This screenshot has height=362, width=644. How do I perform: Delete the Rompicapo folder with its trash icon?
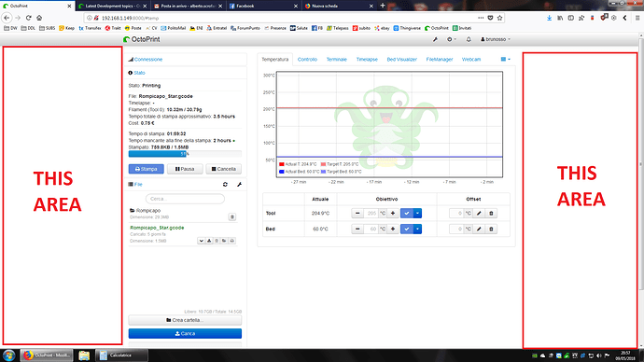click(x=232, y=216)
